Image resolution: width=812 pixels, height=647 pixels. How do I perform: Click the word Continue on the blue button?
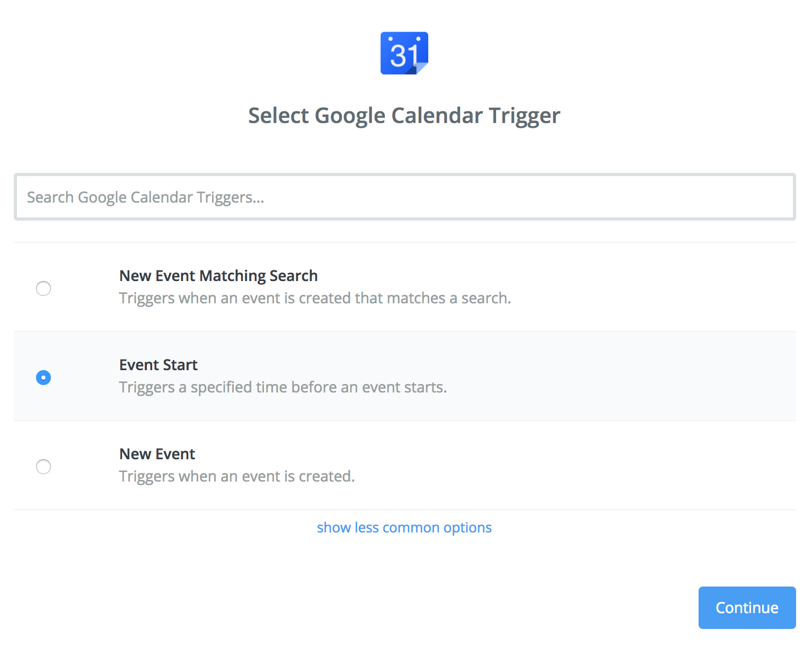pos(747,608)
